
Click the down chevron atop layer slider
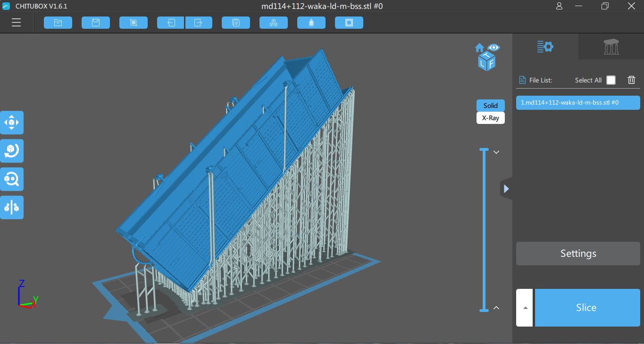pyautogui.click(x=496, y=152)
